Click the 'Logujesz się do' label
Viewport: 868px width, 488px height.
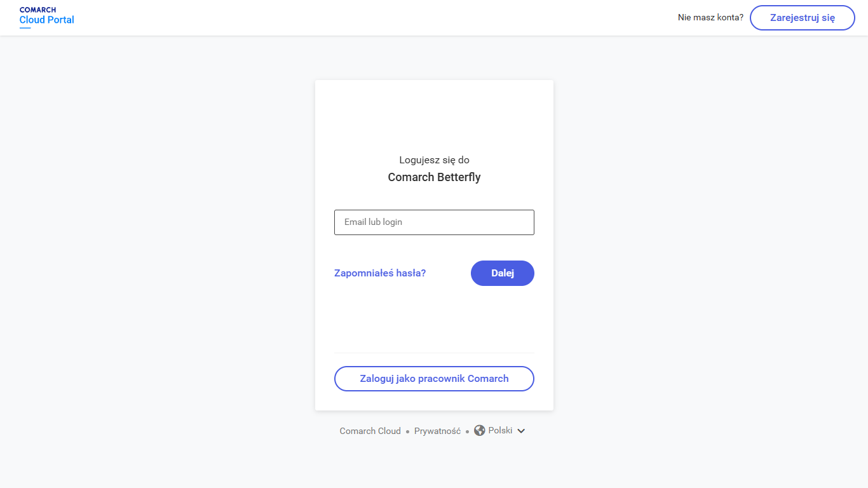[434, 160]
